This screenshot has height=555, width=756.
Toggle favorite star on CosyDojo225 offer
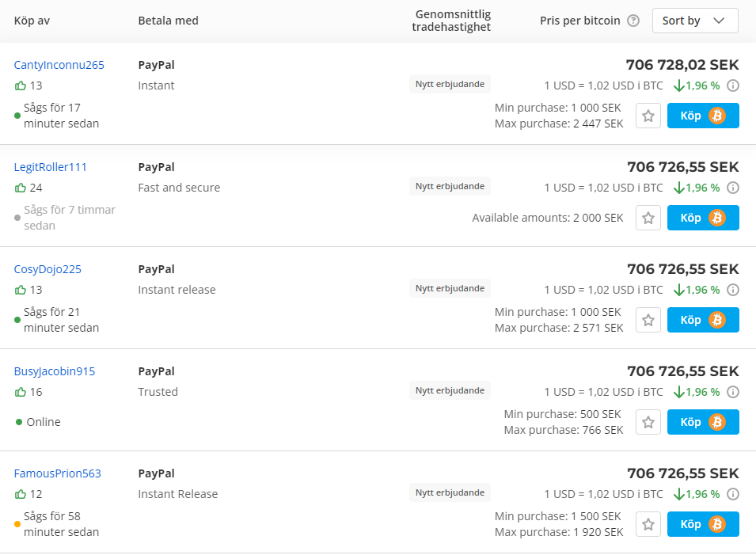[x=648, y=320]
